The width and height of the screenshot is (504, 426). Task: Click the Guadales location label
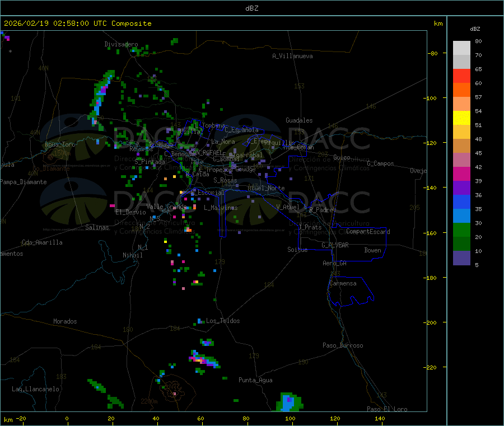point(299,120)
